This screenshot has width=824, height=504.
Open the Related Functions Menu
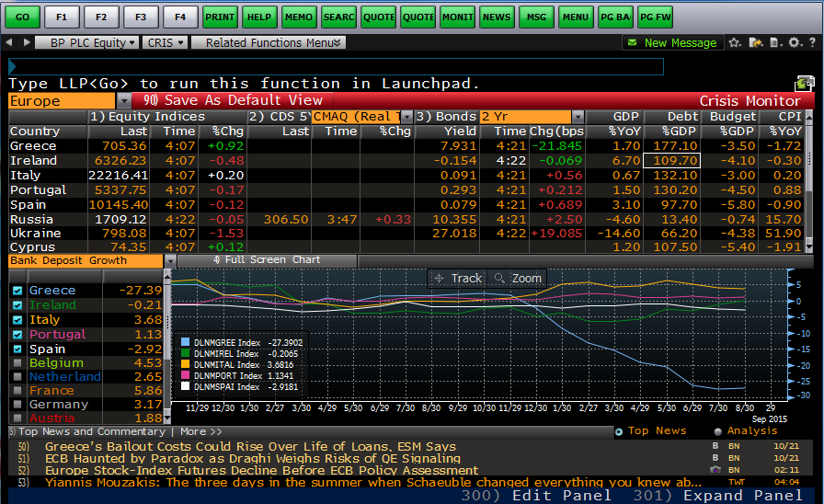pos(273,42)
